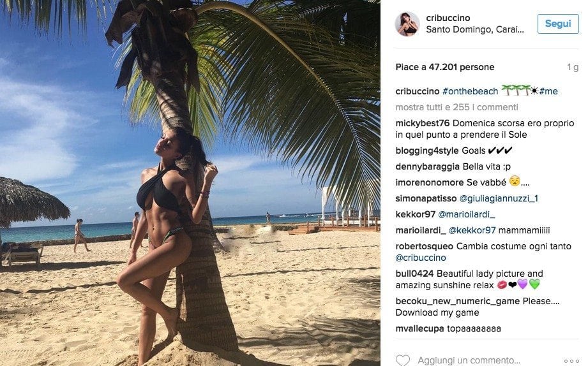Open cribuccino username in the post header
The height and width of the screenshot is (366, 588).
coord(448,18)
